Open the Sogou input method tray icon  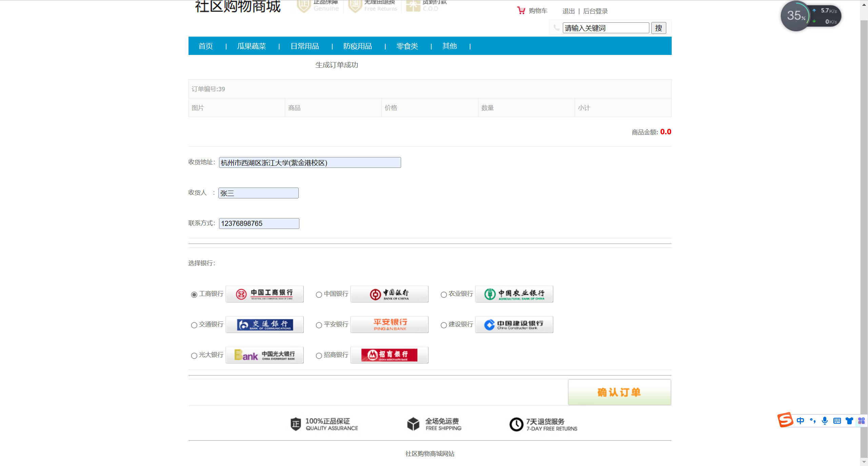(x=785, y=421)
